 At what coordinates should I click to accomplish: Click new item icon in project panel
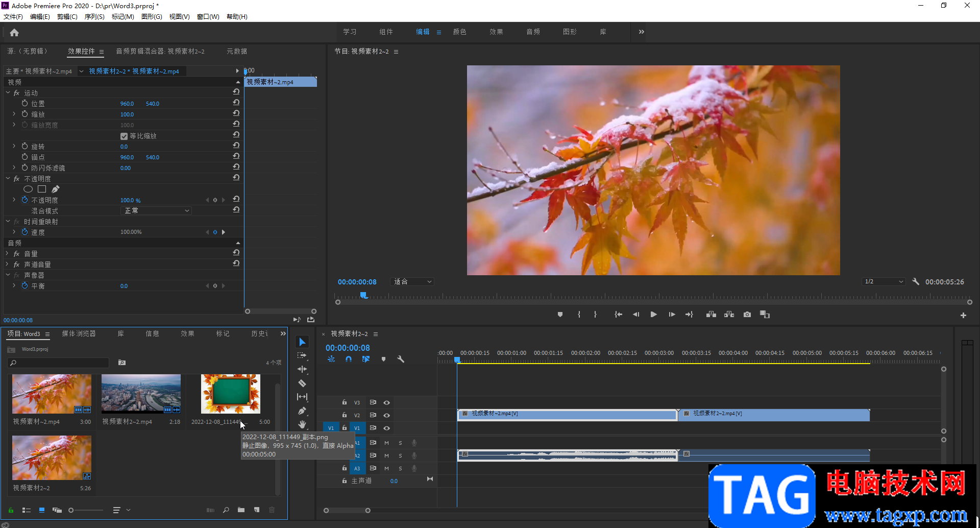click(x=257, y=510)
